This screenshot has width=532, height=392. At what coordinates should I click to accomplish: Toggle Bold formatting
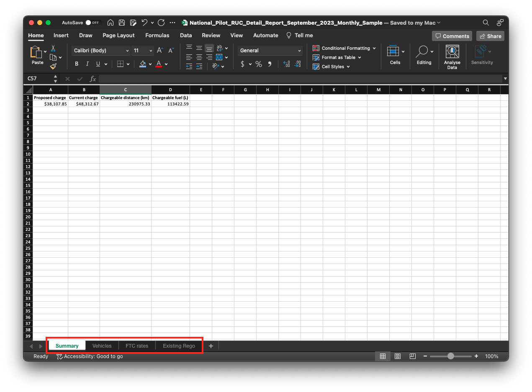click(77, 64)
